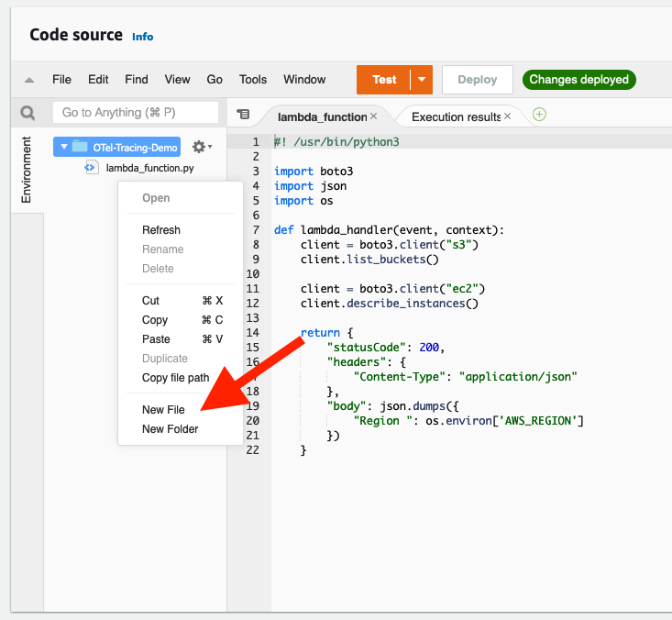Click the boto3.client("ec2") line
The height and width of the screenshot is (620, 672).
click(x=392, y=289)
